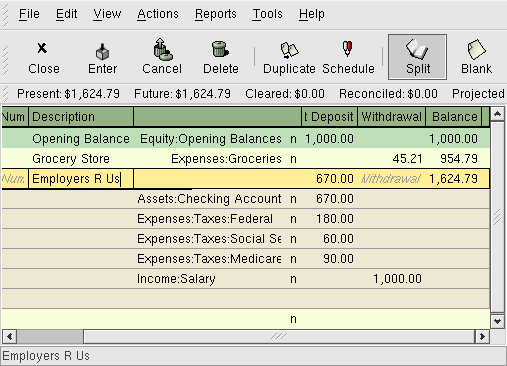Screen dimensions: 507x366
Task: Toggle the Split view button
Action: tap(417, 57)
